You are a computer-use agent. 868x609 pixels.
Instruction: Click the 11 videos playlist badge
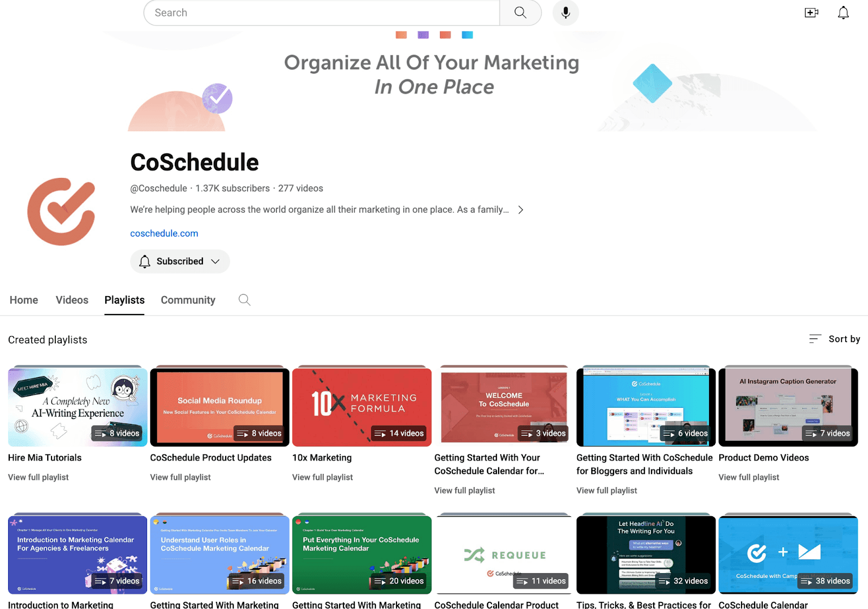tap(541, 581)
